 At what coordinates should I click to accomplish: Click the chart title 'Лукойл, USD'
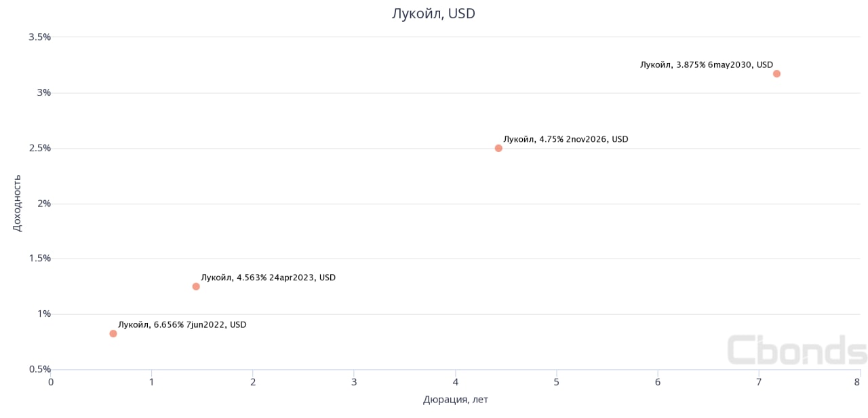(x=433, y=14)
